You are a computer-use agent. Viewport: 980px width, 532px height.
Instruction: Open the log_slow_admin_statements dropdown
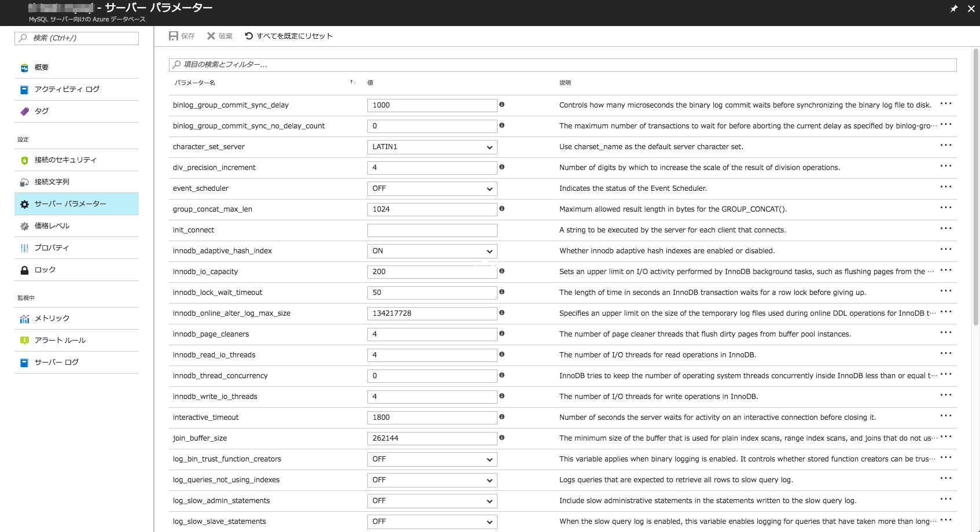[432, 501]
